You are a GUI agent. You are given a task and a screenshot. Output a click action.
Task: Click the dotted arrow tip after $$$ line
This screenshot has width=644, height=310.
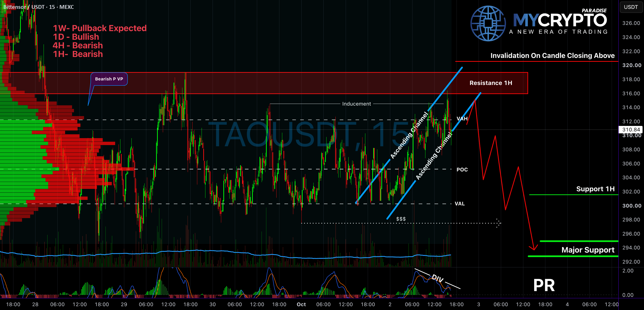[498, 223]
